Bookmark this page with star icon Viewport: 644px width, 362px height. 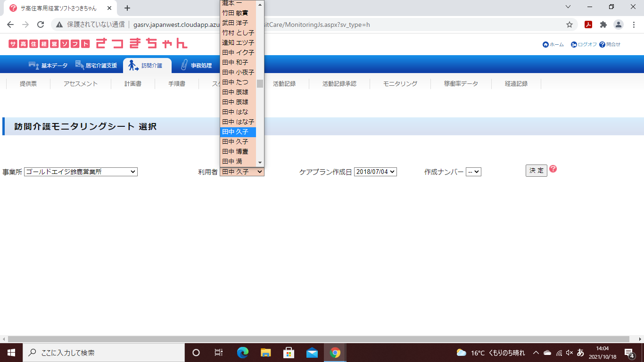pyautogui.click(x=570, y=25)
